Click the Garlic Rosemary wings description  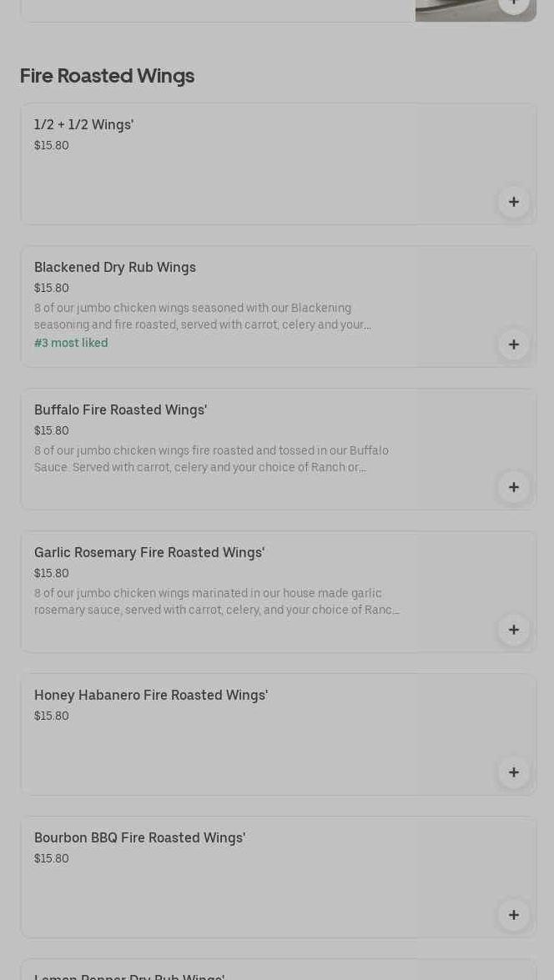[x=216, y=601]
